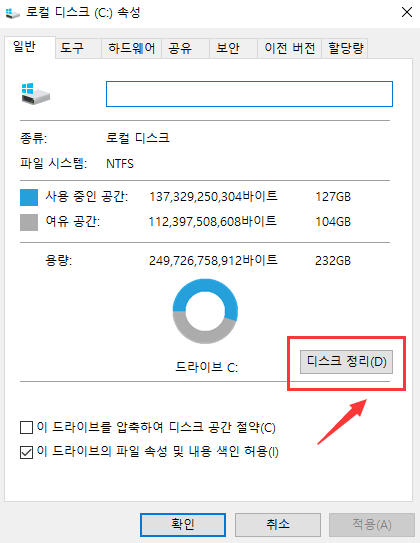Click the drive usage donut chart
Screen dimensions: 420x543
[205, 311]
